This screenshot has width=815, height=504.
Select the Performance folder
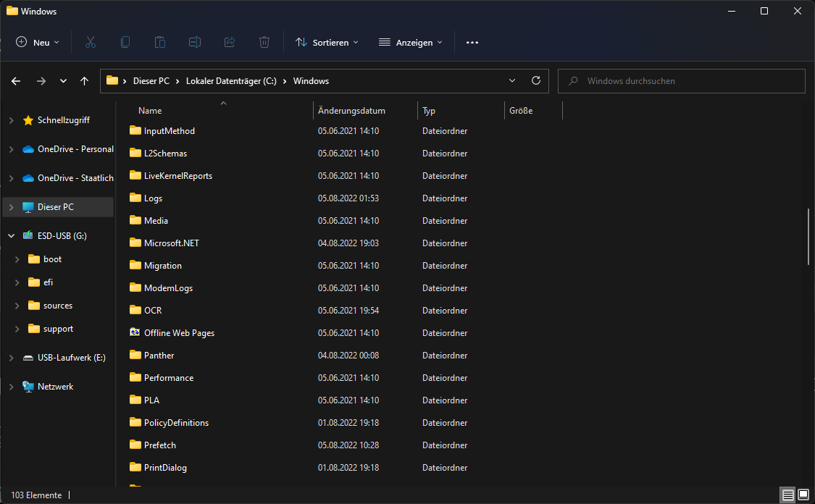(x=169, y=378)
